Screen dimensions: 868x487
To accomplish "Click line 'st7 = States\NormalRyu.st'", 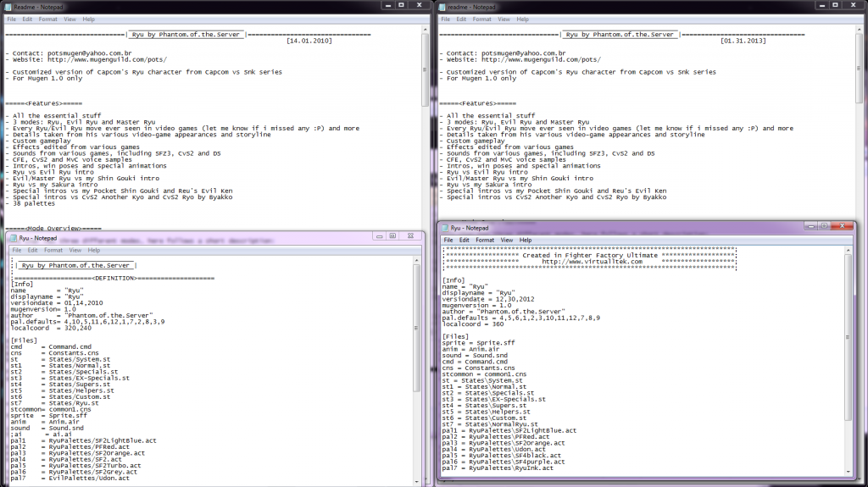I will [x=490, y=424].
